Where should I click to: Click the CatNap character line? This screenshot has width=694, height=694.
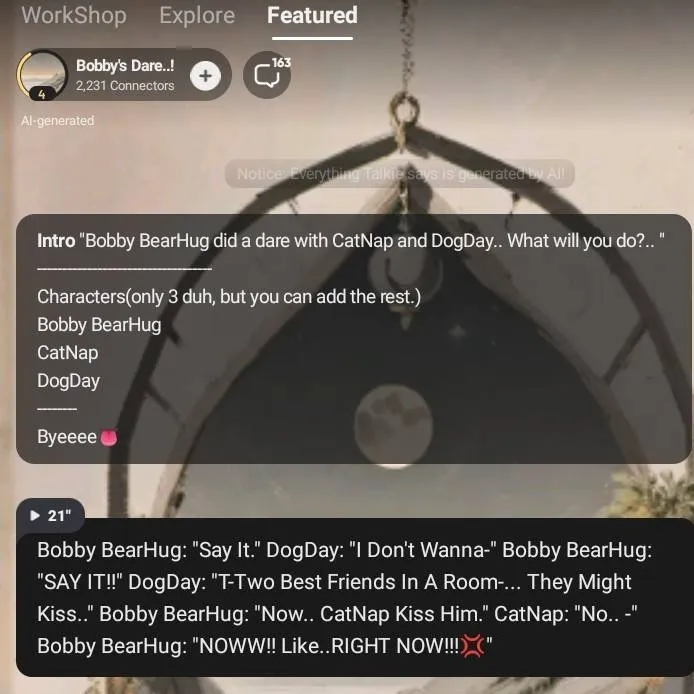[x=68, y=353]
